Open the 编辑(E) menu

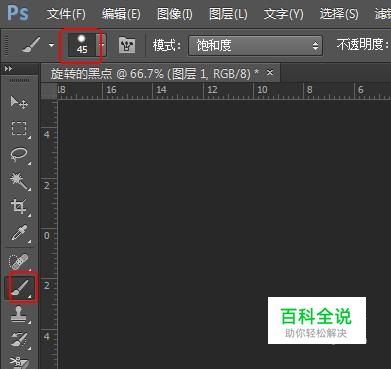click(x=121, y=14)
